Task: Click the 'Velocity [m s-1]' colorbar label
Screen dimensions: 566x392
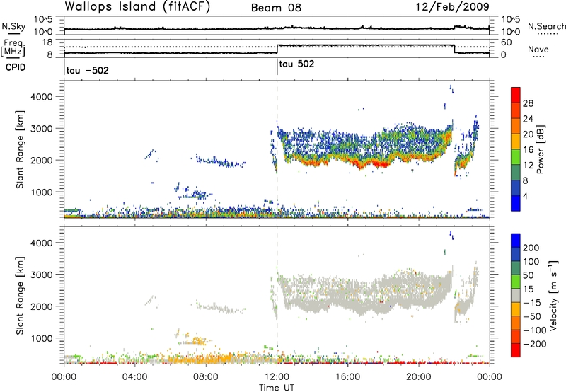Action: pos(553,295)
